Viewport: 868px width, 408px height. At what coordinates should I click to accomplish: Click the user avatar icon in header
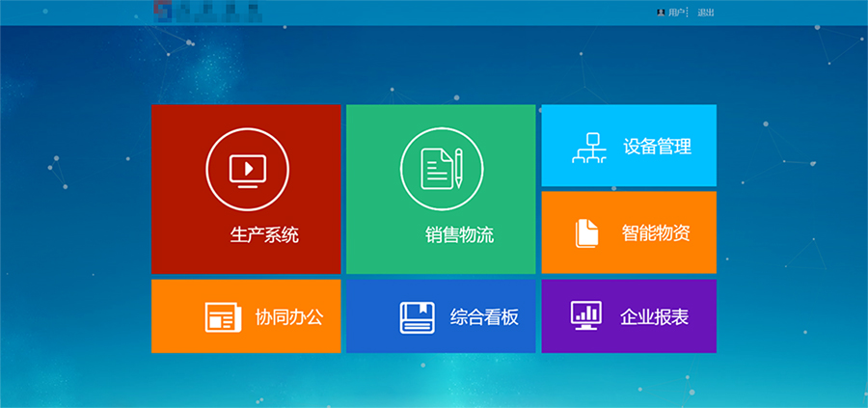coord(660,13)
